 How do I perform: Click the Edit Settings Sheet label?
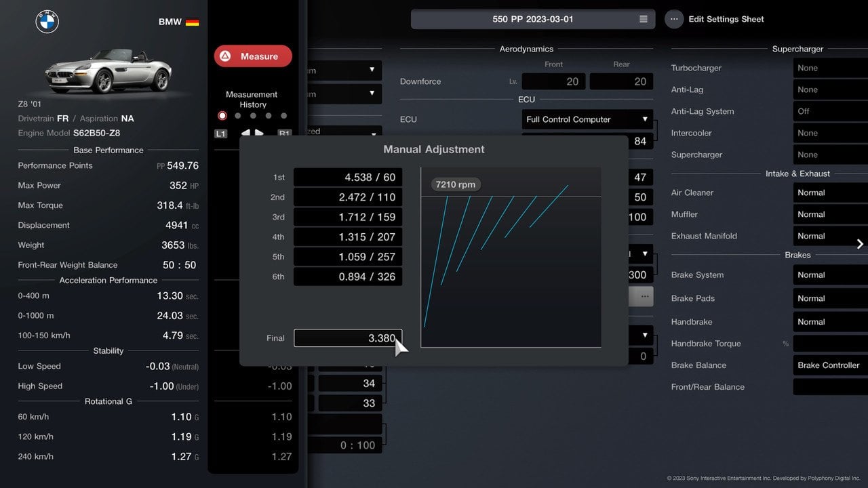click(x=726, y=19)
